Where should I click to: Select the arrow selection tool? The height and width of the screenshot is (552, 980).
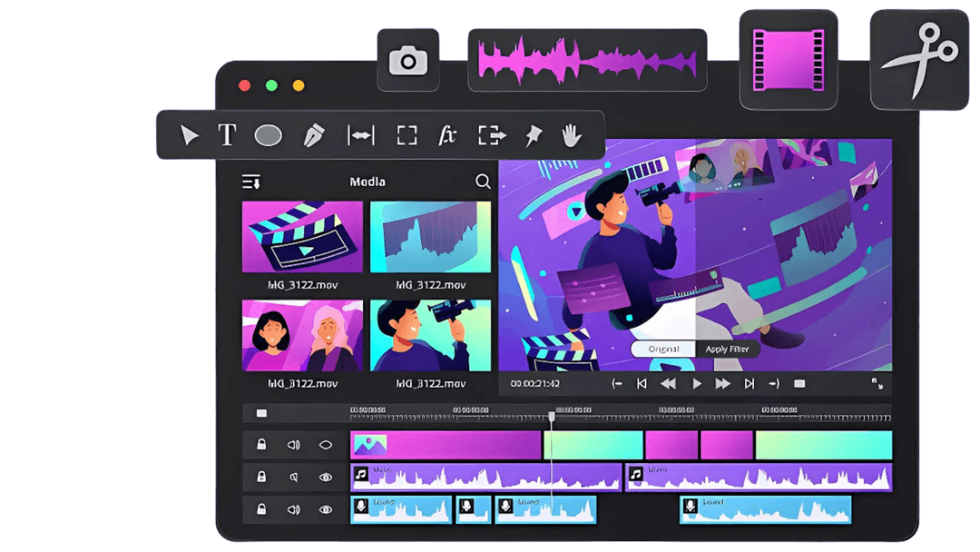click(190, 135)
